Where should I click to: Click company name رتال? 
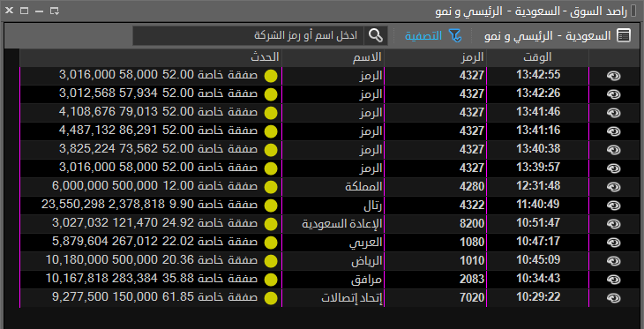[373, 206]
